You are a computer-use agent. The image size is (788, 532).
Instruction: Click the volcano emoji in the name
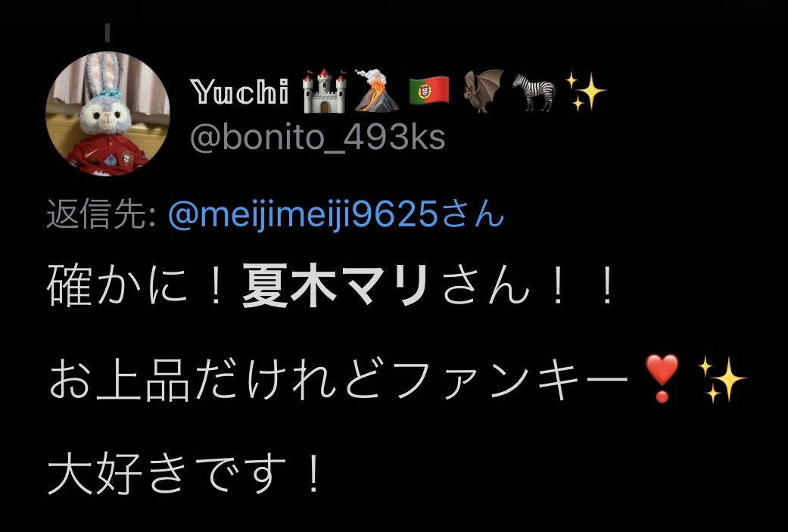pyautogui.click(x=377, y=90)
